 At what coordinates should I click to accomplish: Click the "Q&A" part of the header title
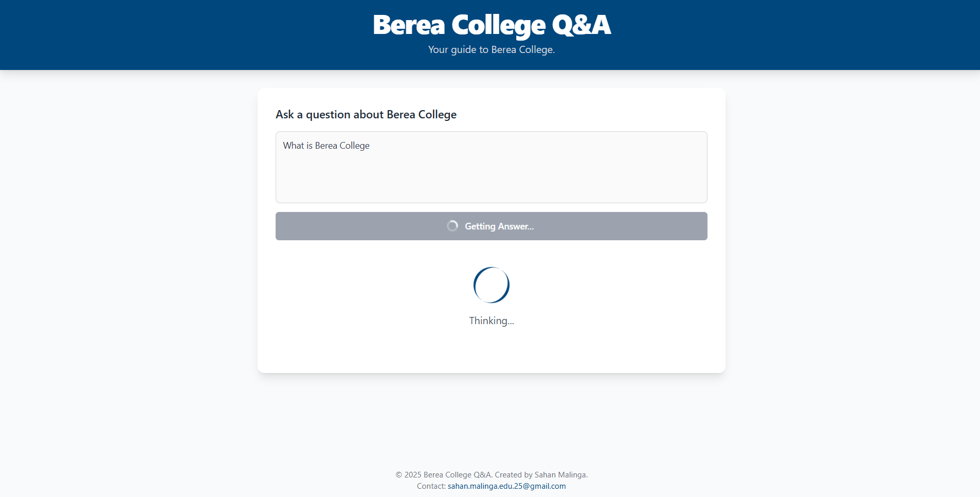(582, 25)
